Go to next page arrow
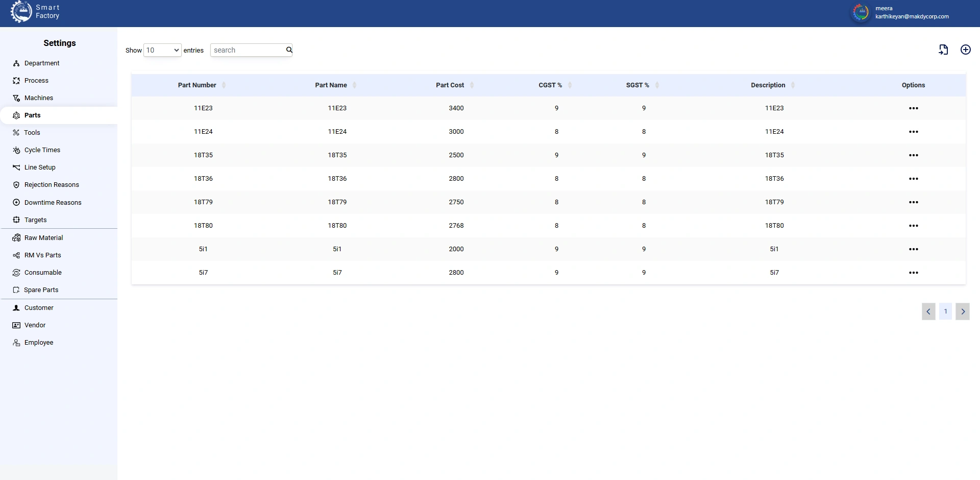The height and width of the screenshot is (480, 980). point(963,311)
